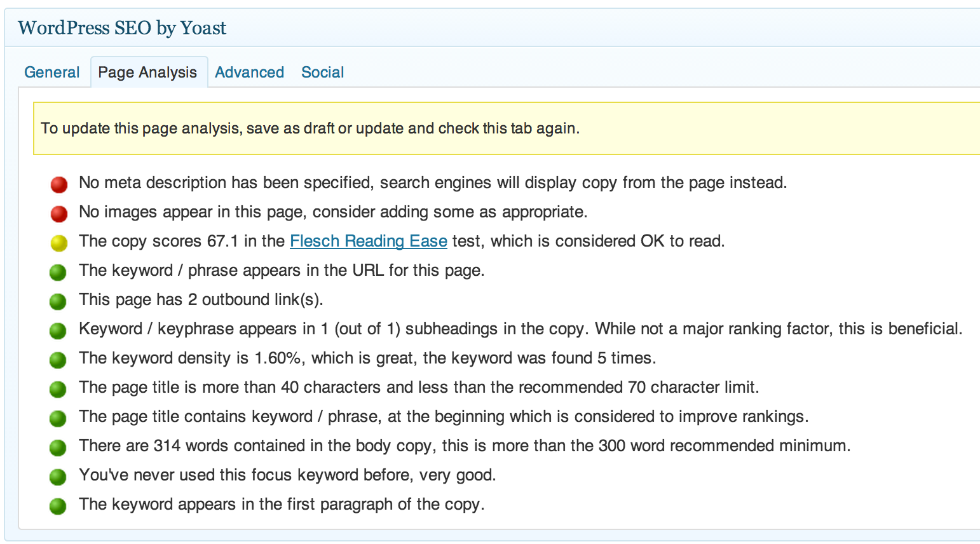This screenshot has width=980, height=544.
Task: Click green dot beside page title length line
Action: tap(58, 390)
